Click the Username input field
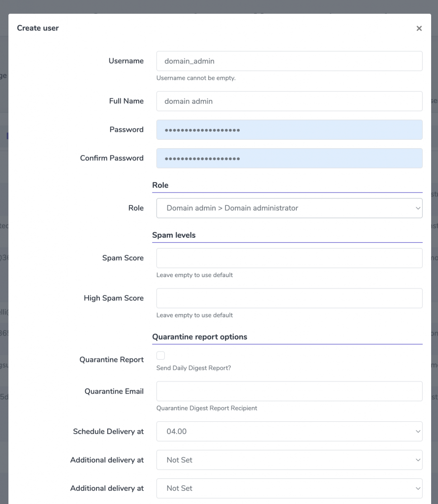The width and height of the screenshot is (438, 504). [x=289, y=61]
